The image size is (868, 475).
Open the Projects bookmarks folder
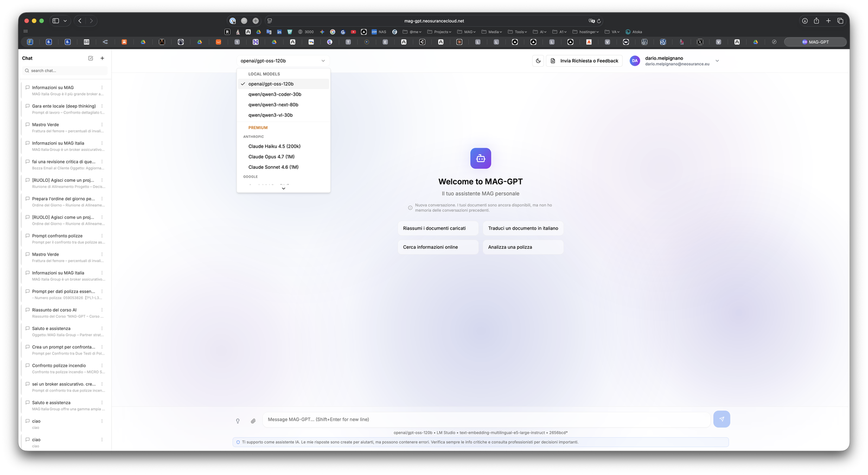pos(439,32)
